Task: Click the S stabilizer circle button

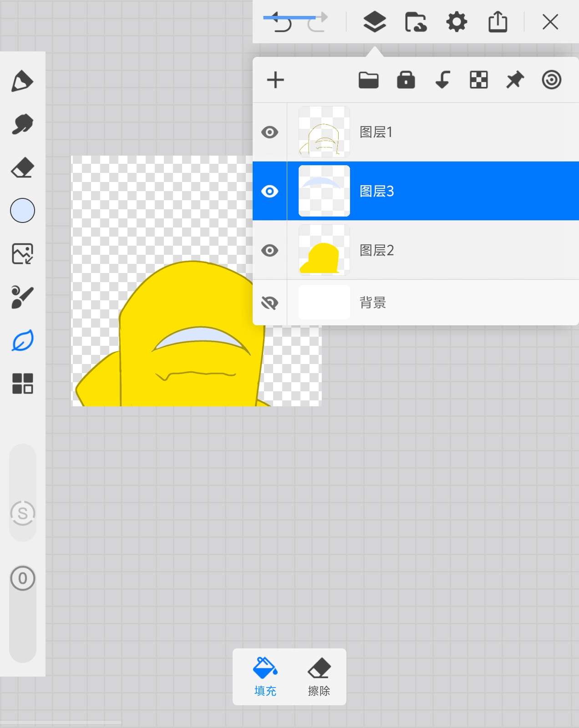Action: coord(22,513)
